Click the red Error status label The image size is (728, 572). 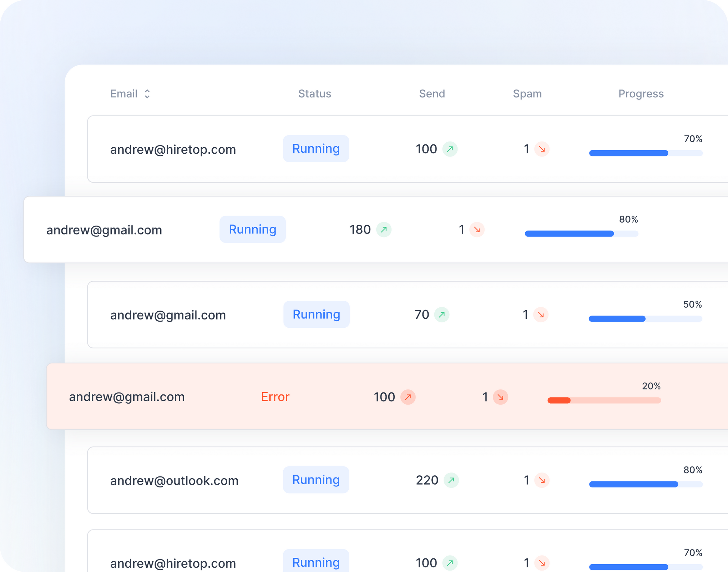275,397
